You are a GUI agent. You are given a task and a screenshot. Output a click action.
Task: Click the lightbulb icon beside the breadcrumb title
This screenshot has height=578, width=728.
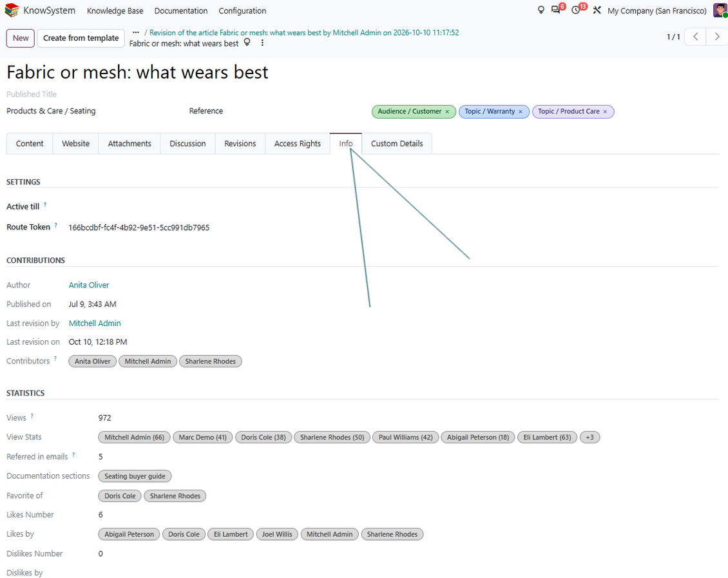(247, 43)
